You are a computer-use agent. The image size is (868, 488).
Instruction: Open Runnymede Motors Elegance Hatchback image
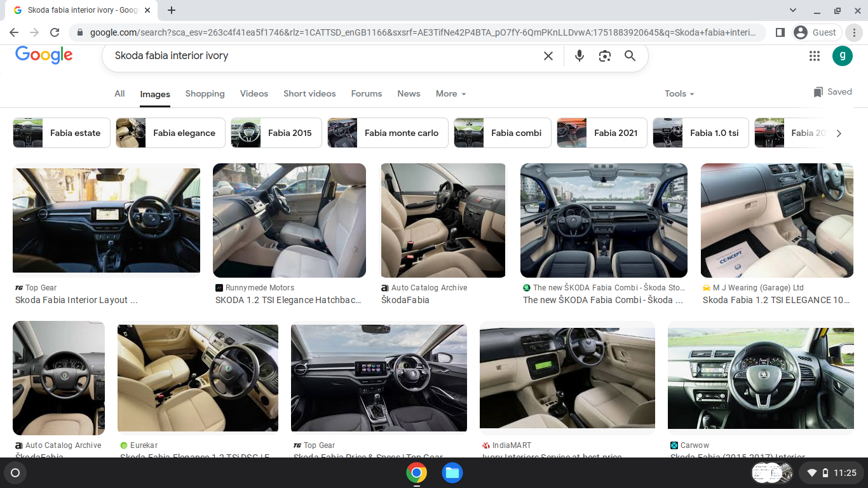point(289,220)
